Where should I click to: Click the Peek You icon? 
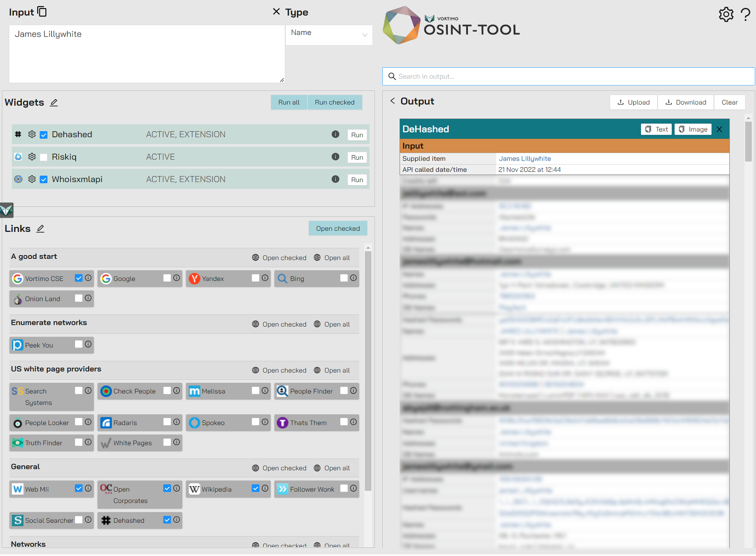pos(17,345)
